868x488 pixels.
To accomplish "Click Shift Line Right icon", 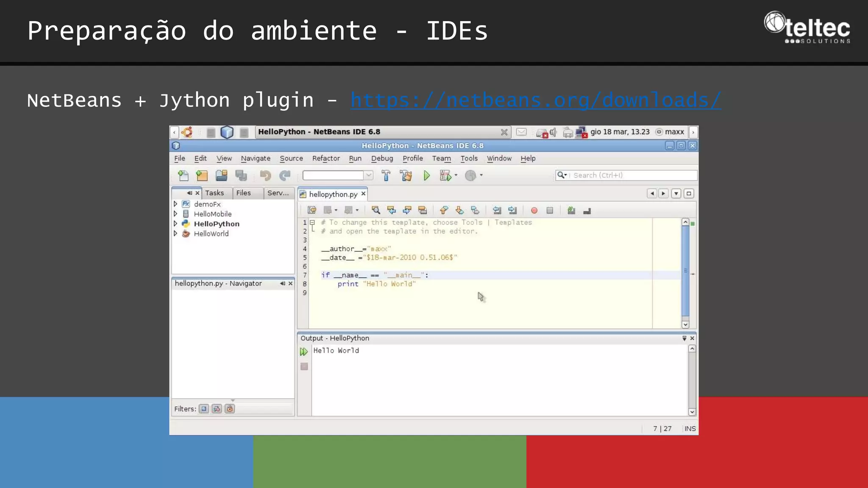I will [x=512, y=210].
